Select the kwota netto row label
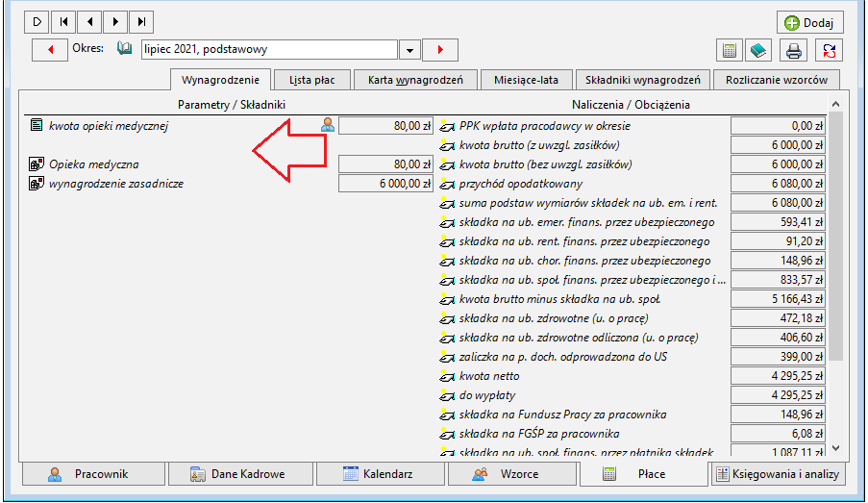Image resolution: width=868 pixels, height=503 pixels. point(489,376)
